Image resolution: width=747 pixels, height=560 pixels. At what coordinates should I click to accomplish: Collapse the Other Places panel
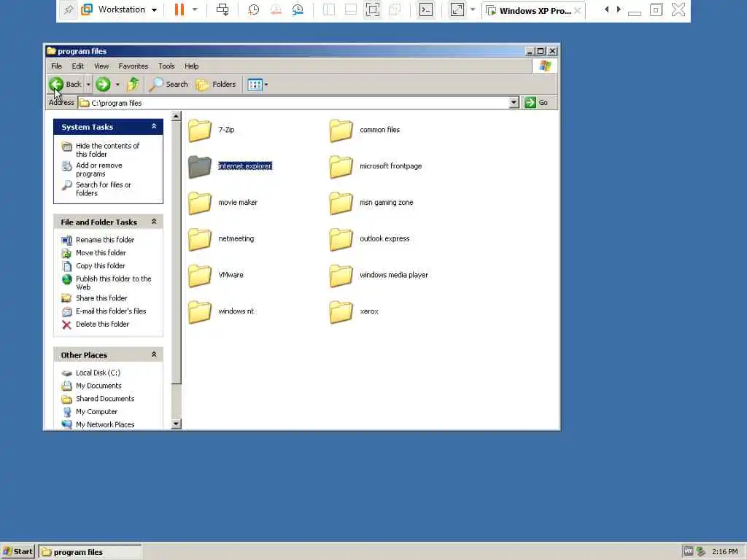[x=154, y=354]
